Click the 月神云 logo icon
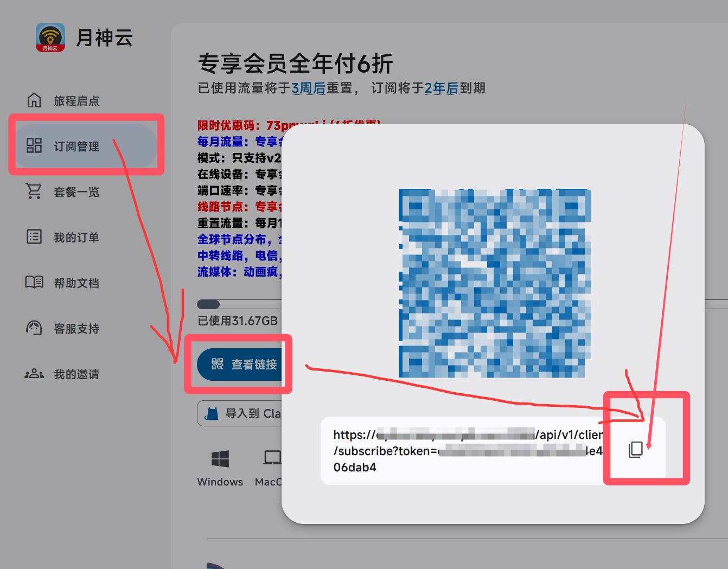 click(x=50, y=37)
